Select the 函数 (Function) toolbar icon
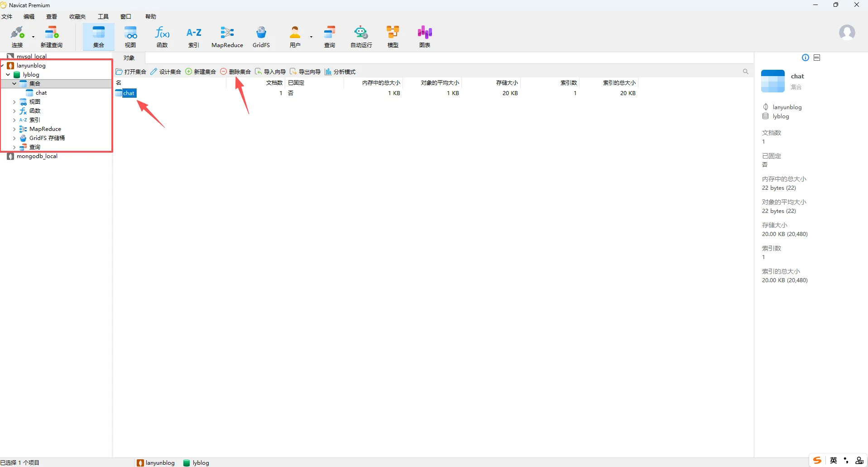The width and height of the screenshot is (868, 467). (162, 37)
